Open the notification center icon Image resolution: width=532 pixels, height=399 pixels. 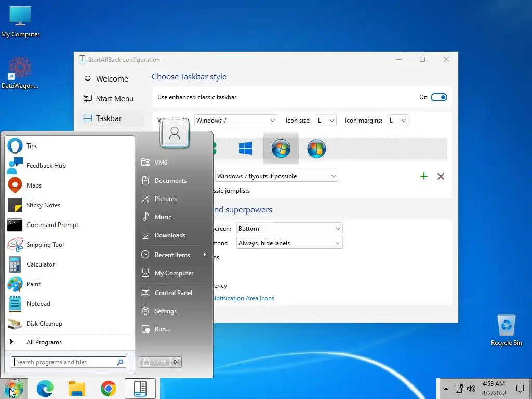pos(520,389)
